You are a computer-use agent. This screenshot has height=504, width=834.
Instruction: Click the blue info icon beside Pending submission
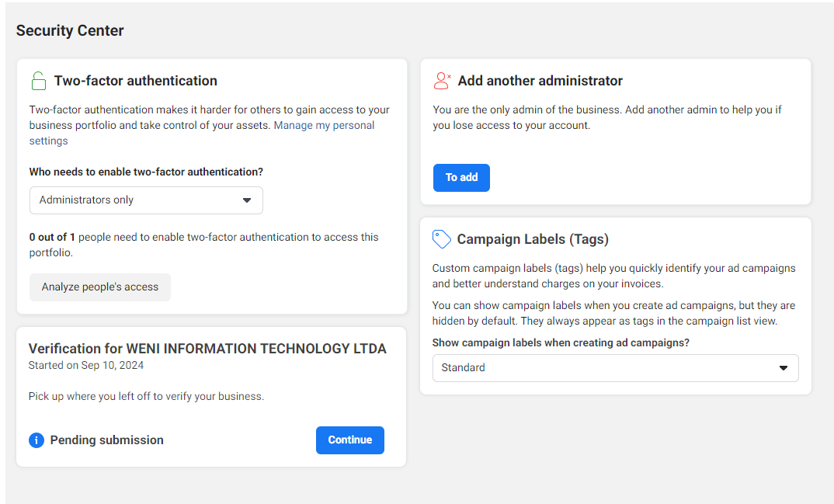(36, 440)
